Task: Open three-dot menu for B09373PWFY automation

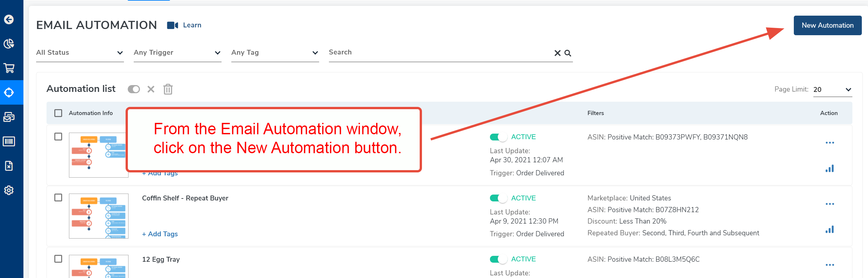Action: [830, 143]
